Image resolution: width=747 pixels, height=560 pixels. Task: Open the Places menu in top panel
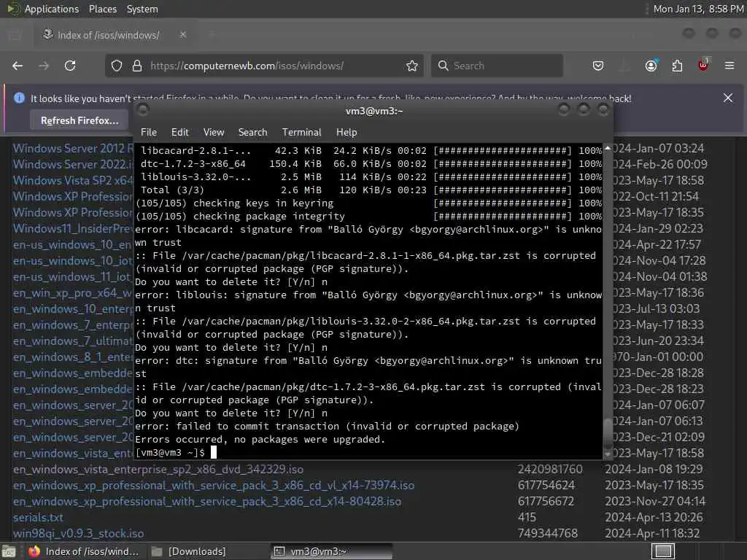point(103,9)
